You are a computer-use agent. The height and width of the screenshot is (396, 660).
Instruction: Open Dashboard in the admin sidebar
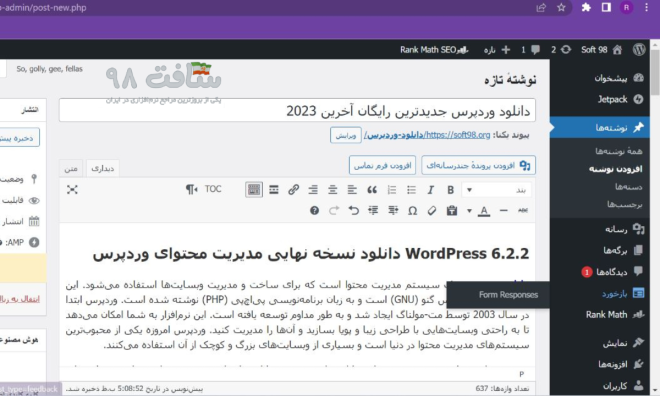click(x=600, y=78)
